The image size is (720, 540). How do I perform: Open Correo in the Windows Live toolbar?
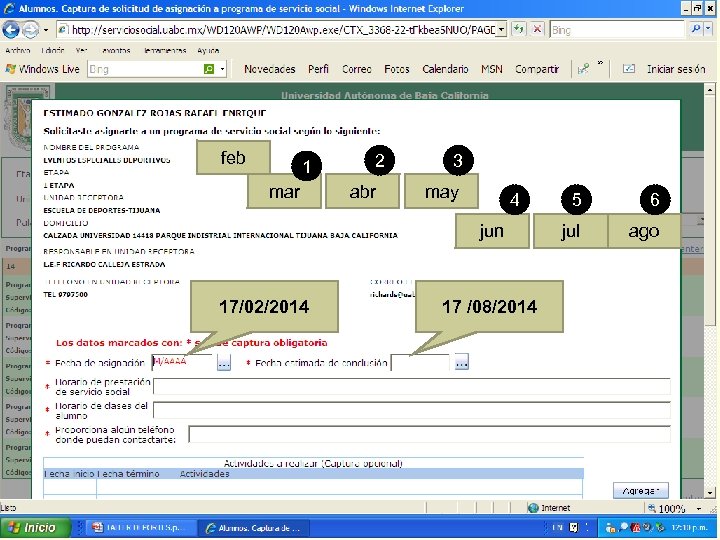point(357,69)
